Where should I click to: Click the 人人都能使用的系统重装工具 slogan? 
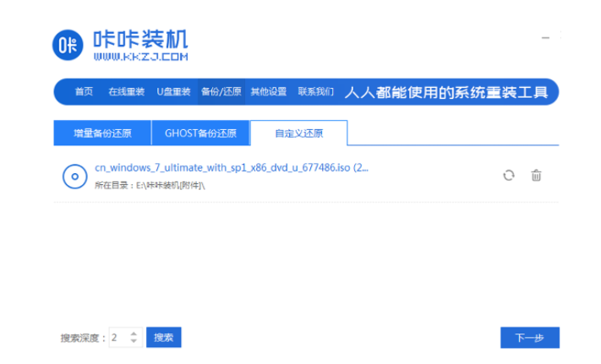click(x=446, y=92)
